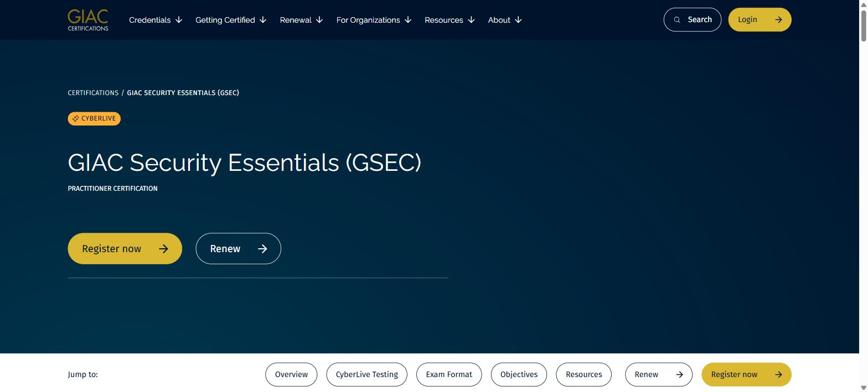868x392 pixels.
Task: Click the CyberLive badge sparkle icon
Action: (x=76, y=119)
